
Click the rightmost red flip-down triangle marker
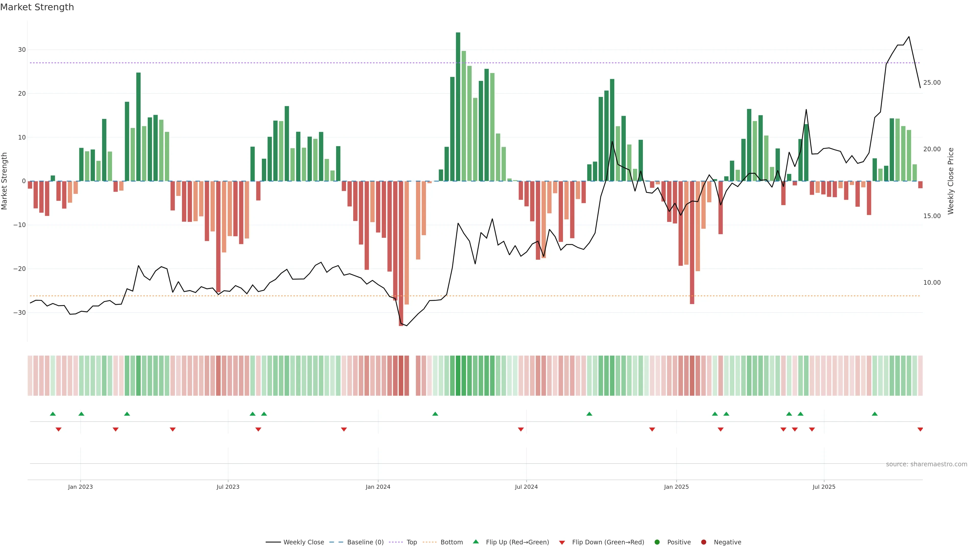920,429
